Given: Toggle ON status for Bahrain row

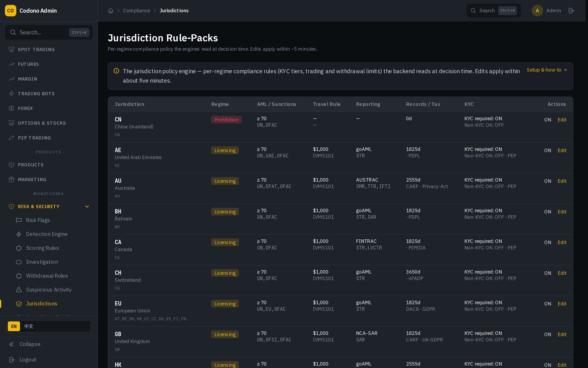Looking at the screenshot, I should click(x=547, y=212).
